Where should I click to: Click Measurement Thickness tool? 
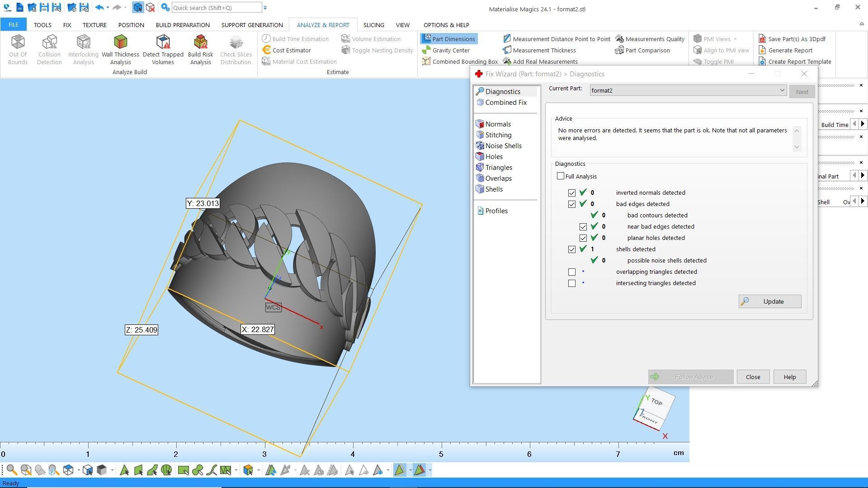click(x=544, y=50)
